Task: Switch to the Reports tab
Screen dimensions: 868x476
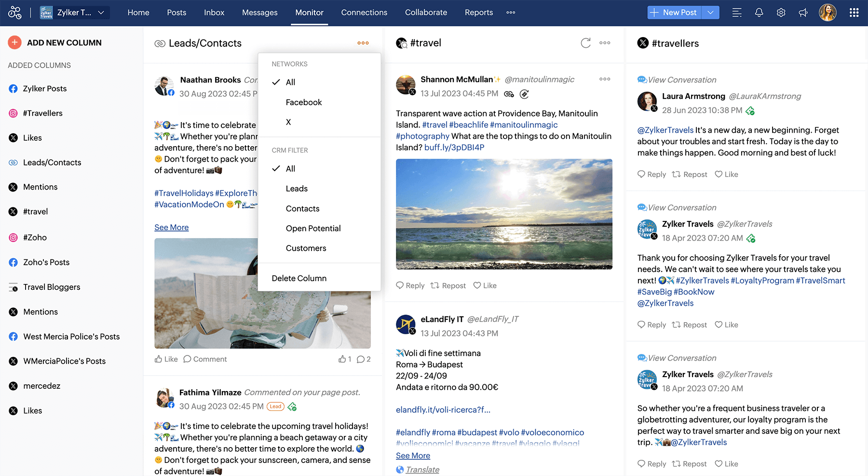Action: tap(478, 13)
